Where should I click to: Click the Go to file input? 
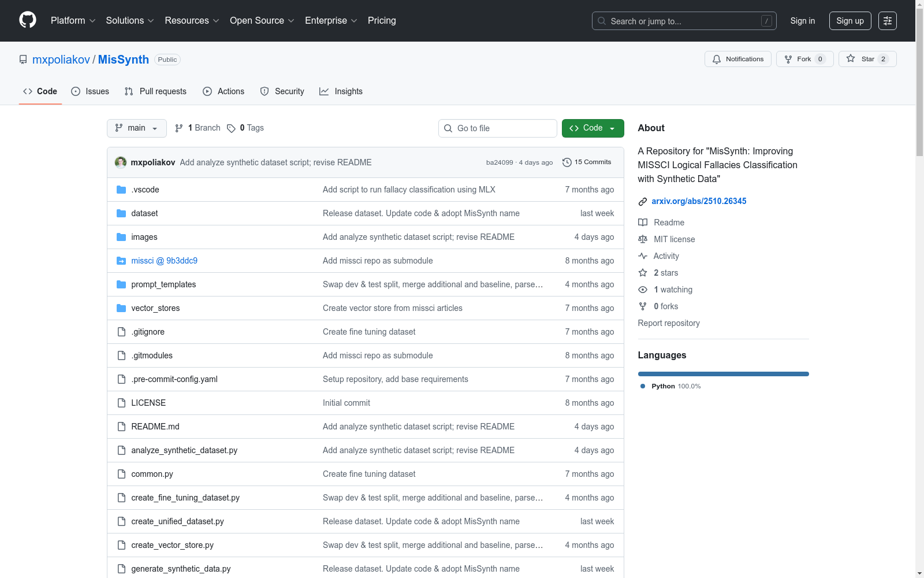(x=498, y=128)
